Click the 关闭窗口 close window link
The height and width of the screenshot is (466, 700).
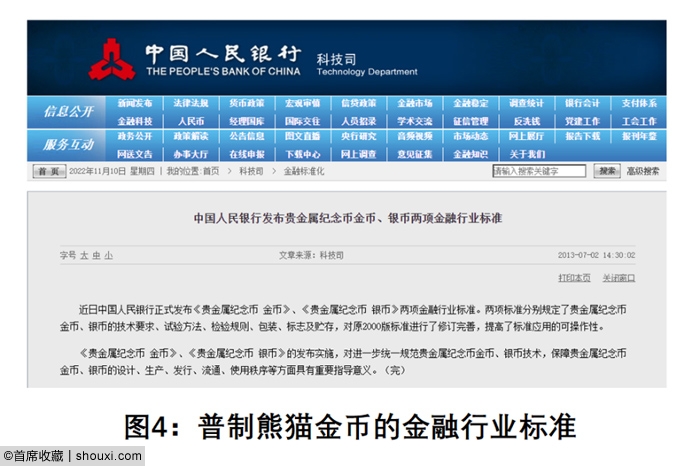pos(619,278)
